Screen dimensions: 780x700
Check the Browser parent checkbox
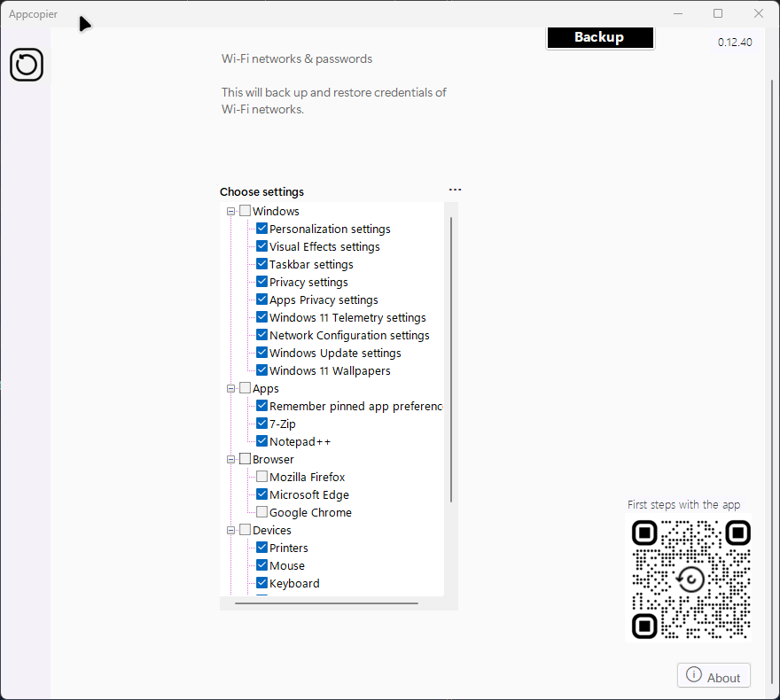tap(245, 459)
